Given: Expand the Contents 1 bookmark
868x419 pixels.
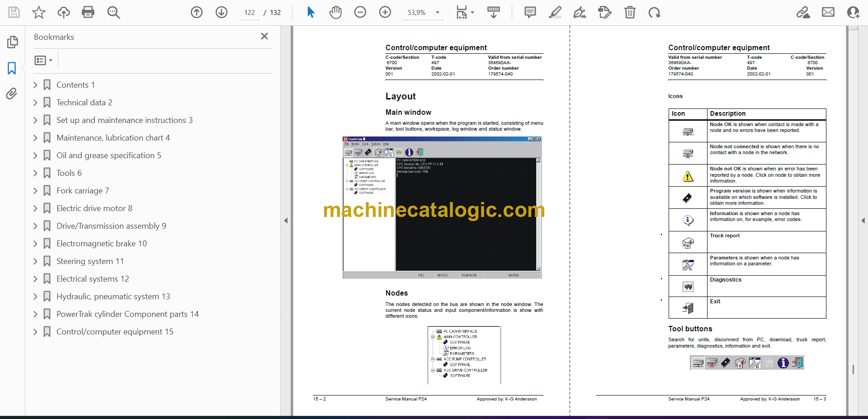Looking at the screenshot, I should [35, 85].
